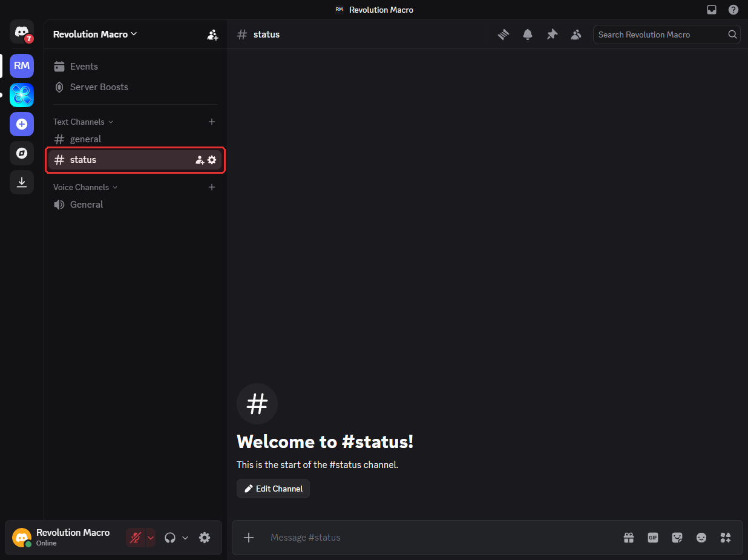Image resolution: width=748 pixels, height=560 pixels.
Task: Open the sticker picker icon
Action: (677, 538)
